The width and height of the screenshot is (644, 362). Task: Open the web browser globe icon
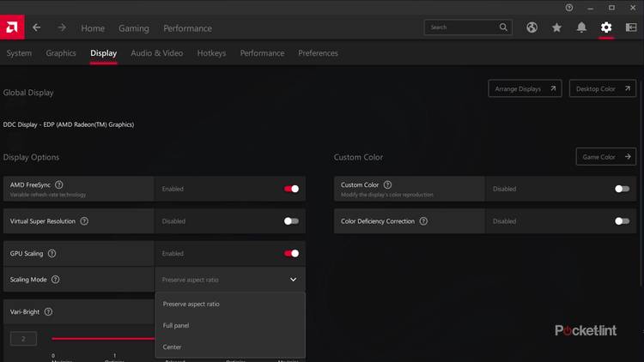(532, 27)
